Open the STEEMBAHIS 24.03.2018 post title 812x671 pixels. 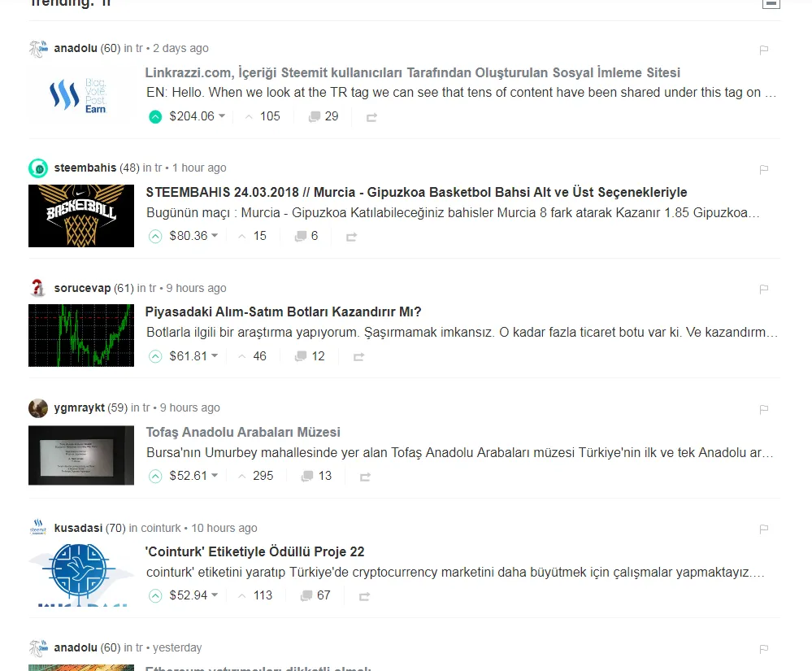click(416, 192)
